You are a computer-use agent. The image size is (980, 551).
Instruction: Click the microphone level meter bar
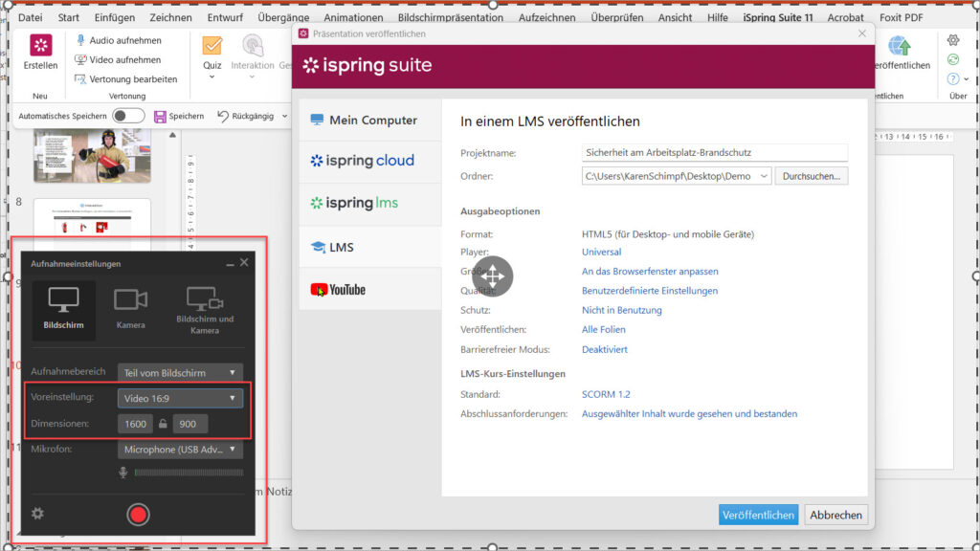click(x=189, y=473)
